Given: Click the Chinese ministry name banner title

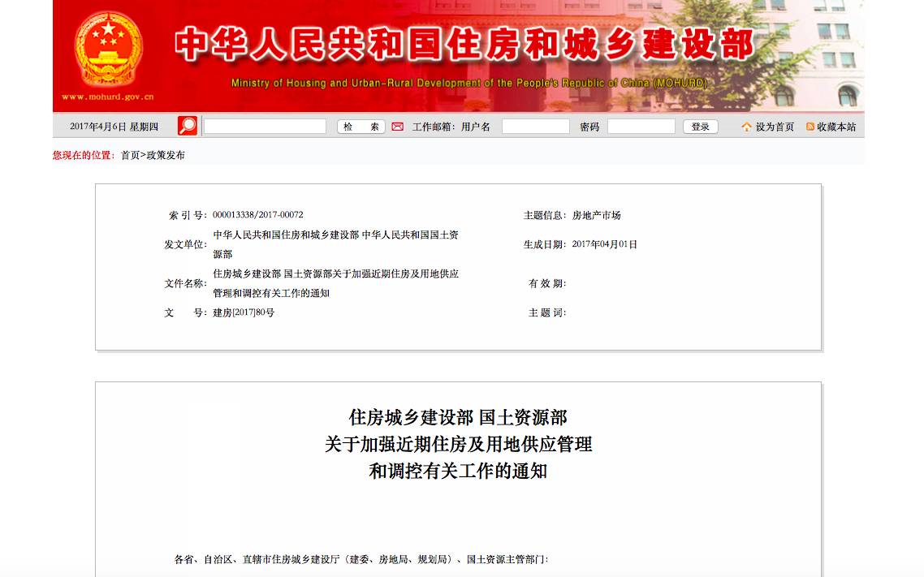Looking at the screenshot, I should point(464,45).
